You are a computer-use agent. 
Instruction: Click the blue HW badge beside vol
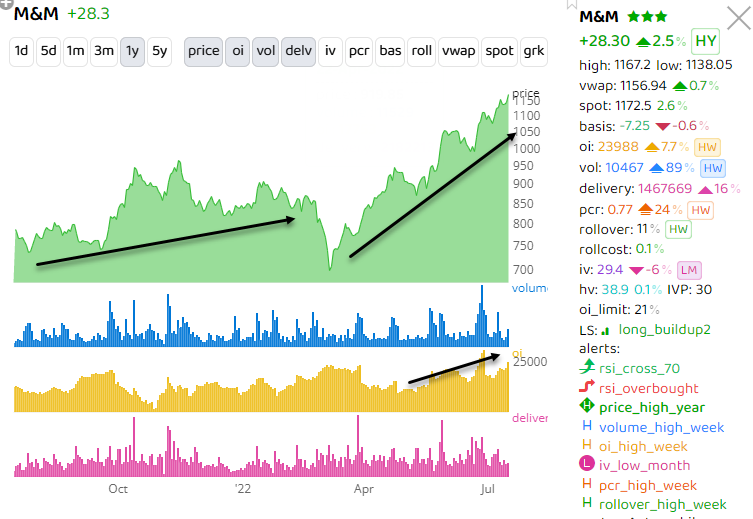coord(713,168)
